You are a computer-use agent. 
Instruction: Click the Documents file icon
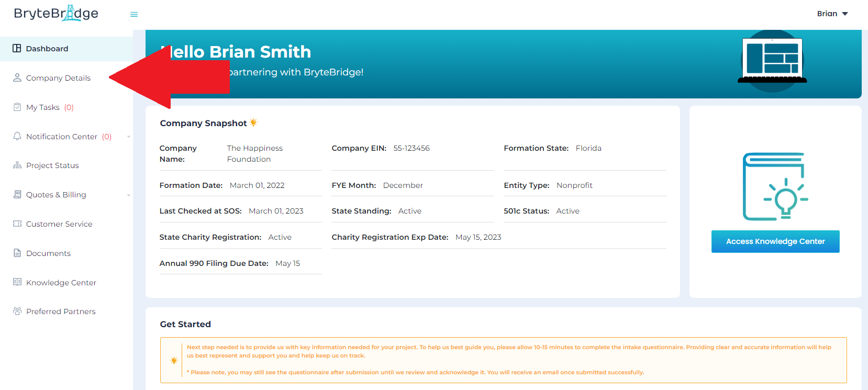click(x=17, y=253)
